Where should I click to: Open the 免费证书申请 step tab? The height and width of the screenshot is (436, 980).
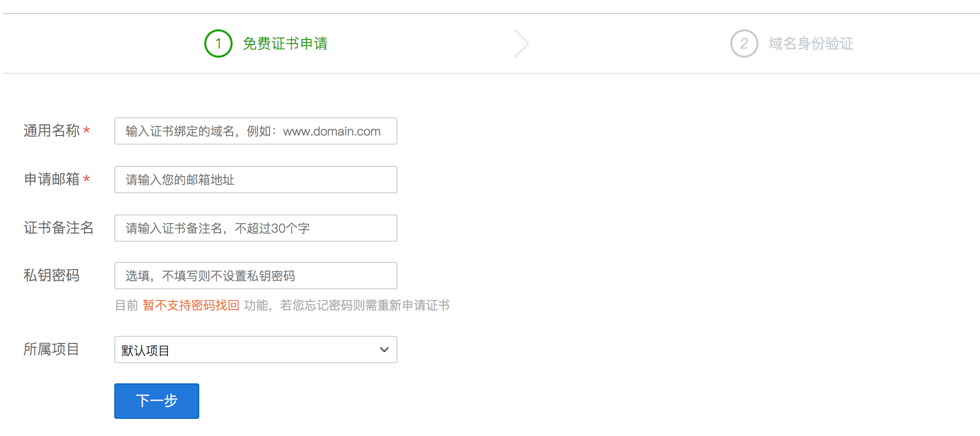pyautogui.click(x=285, y=43)
